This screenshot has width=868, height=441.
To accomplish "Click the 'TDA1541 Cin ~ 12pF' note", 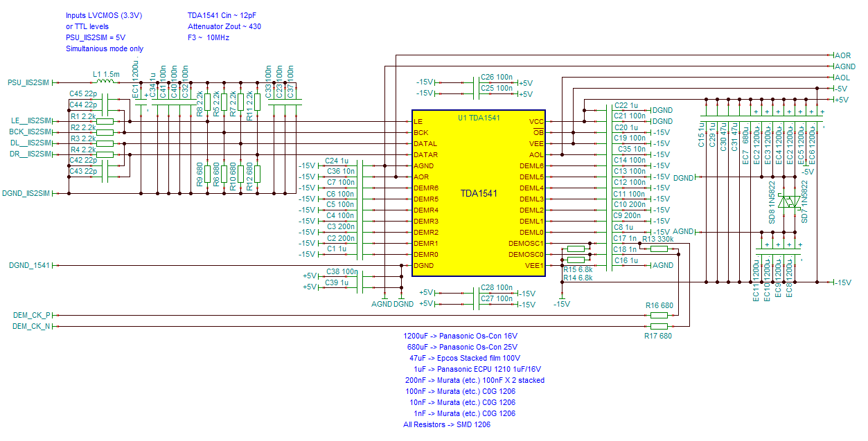I will [221, 15].
